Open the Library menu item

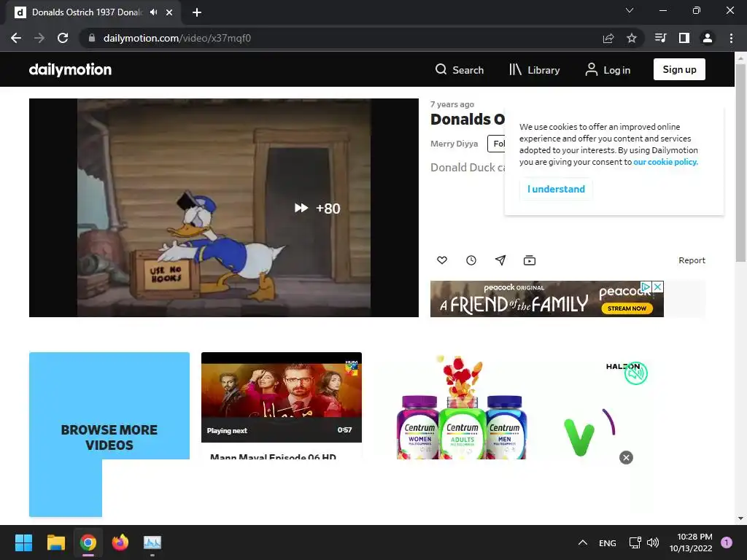[534, 69]
